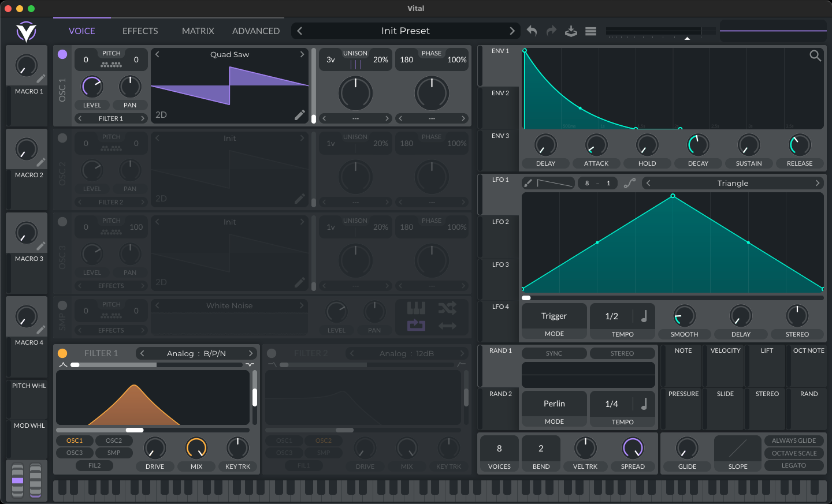Screen dimensions: 832x504
Task: Go to next preset arrow
Action: point(512,31)
